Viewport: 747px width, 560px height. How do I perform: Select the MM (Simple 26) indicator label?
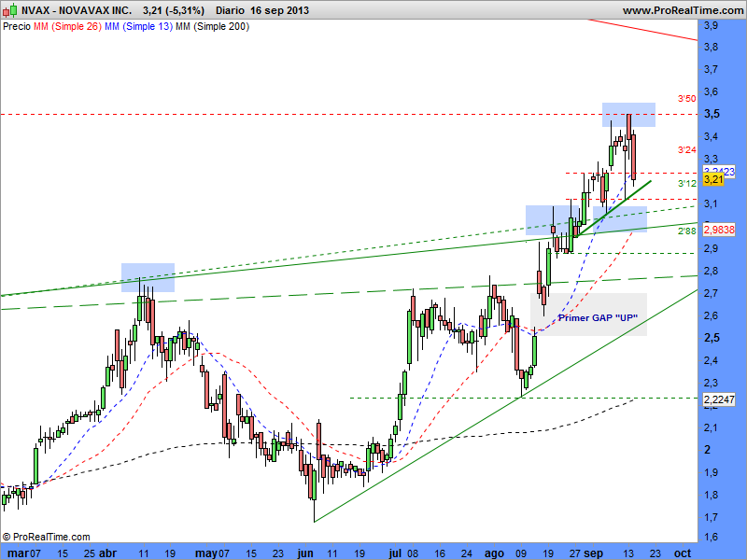[x=67, y=27]
